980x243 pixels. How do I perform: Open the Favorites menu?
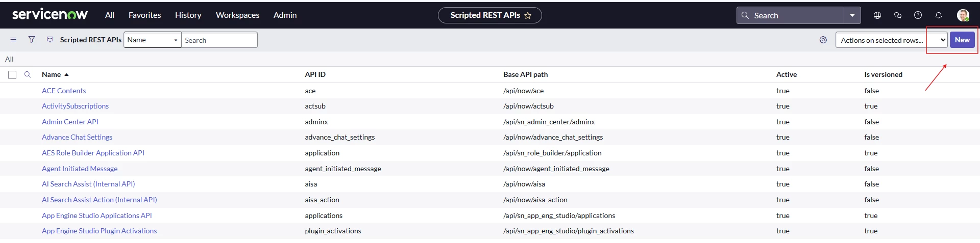144,15
